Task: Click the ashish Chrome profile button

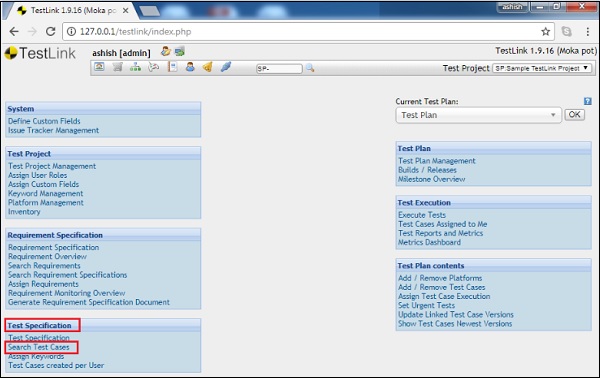Action: 512,7
